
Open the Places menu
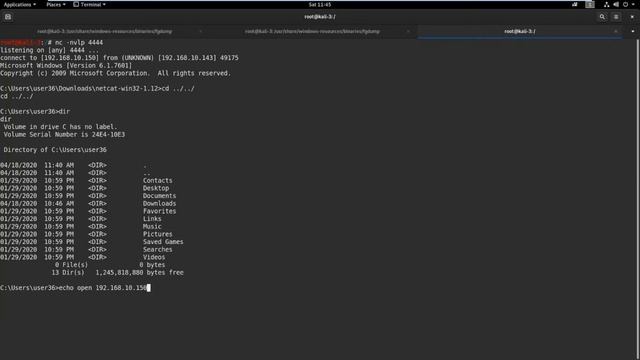click(x=56, y=4)
